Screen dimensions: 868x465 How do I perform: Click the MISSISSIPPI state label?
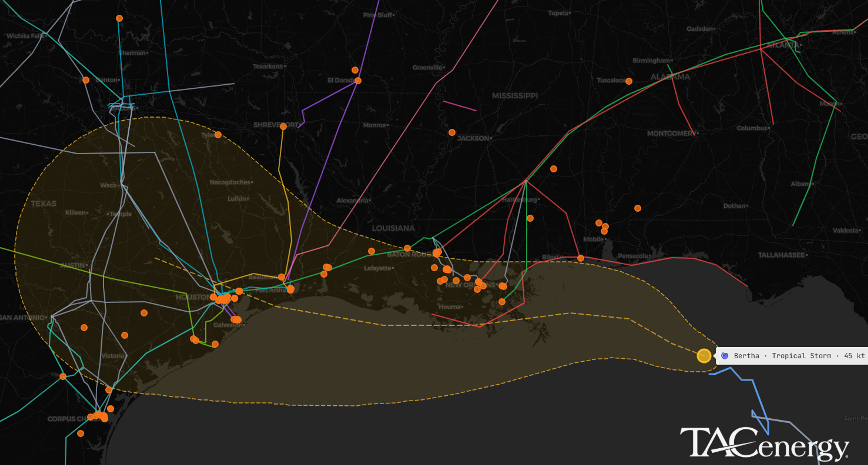pos(515,96)
